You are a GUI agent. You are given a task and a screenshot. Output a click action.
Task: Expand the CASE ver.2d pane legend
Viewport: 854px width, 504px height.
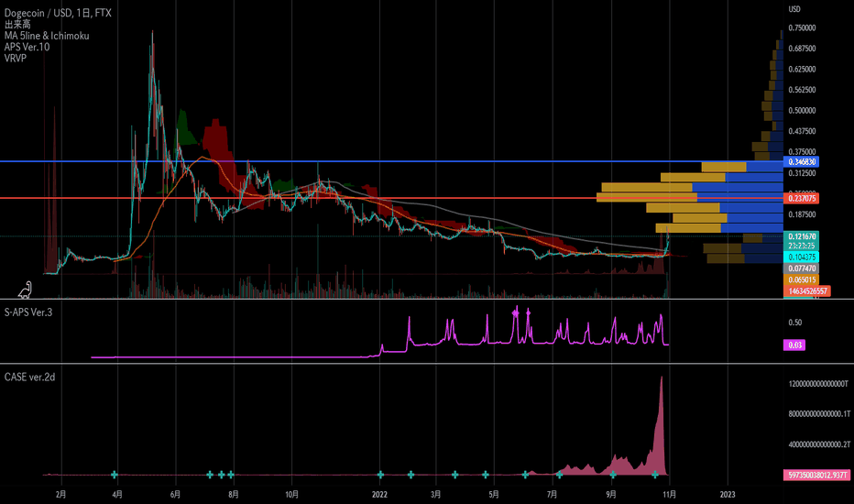[x=33, y=377]
